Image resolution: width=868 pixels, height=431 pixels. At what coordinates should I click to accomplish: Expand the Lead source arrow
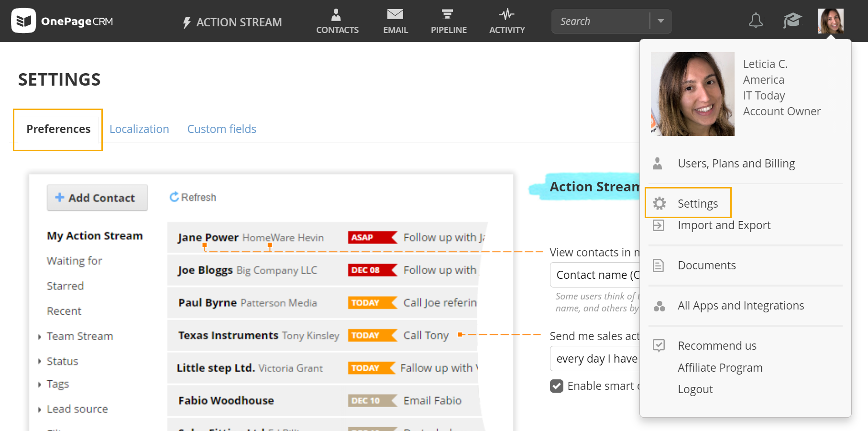coord(40,409)
